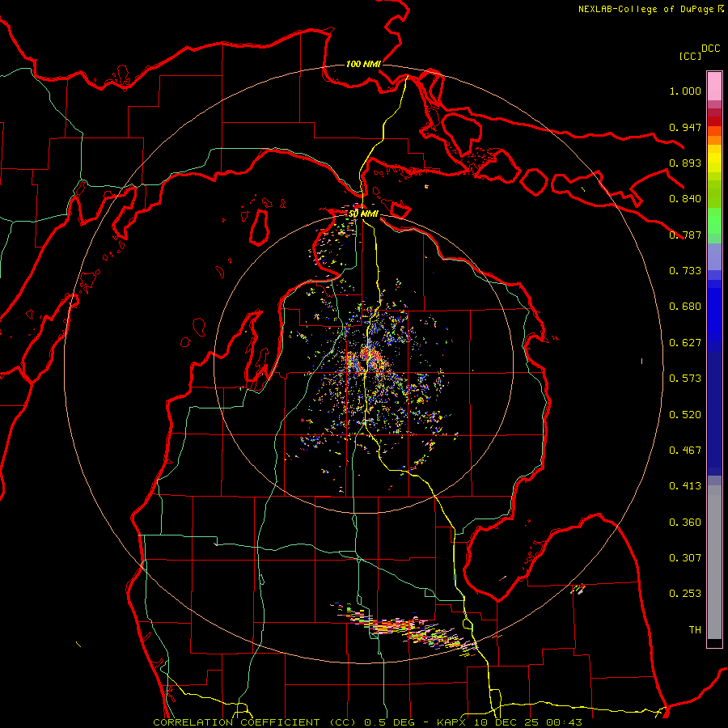Select the 0.947 legend value
Screen dimensions: 728x728
point(685,127)
